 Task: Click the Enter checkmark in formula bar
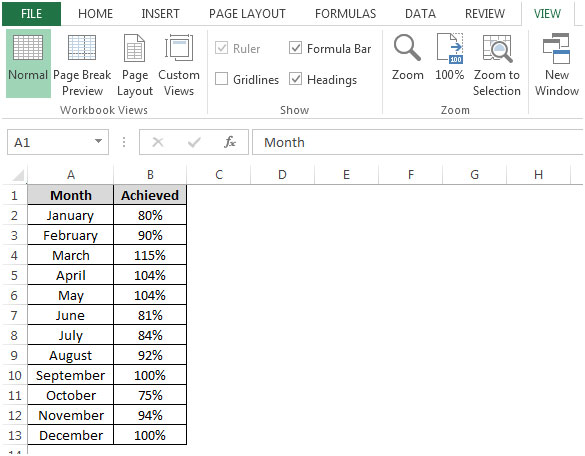(194, 142)
